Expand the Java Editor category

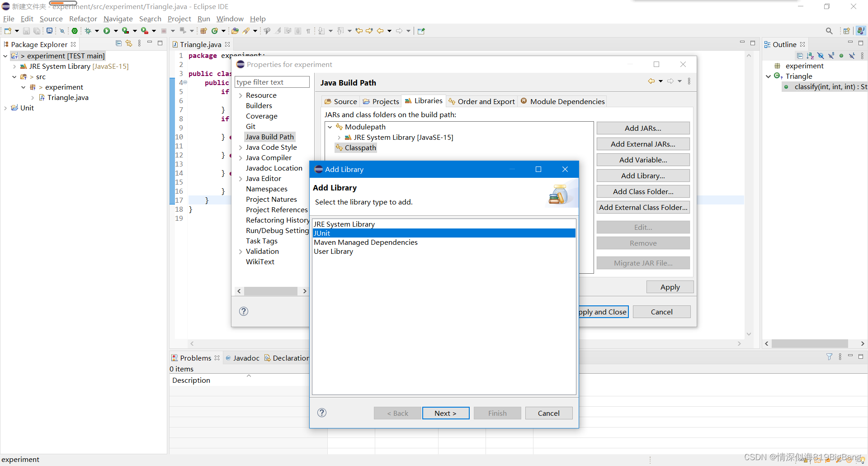click(x=241, y=179)
